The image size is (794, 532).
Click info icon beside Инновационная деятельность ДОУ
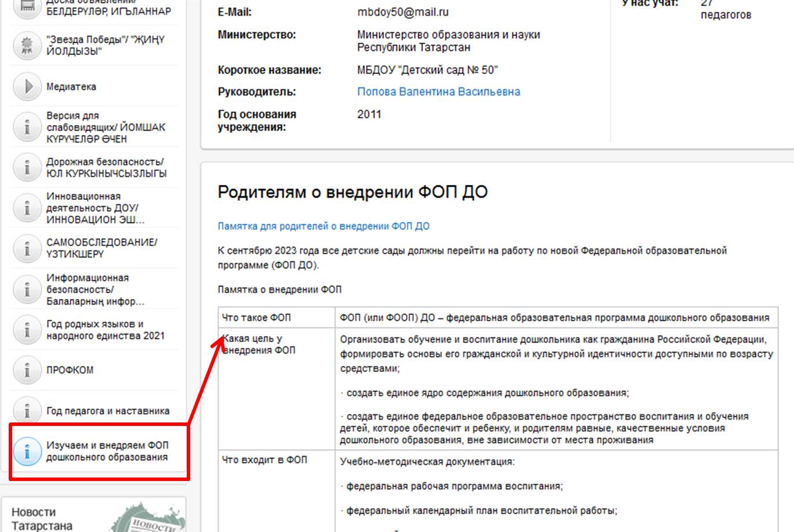27,208
